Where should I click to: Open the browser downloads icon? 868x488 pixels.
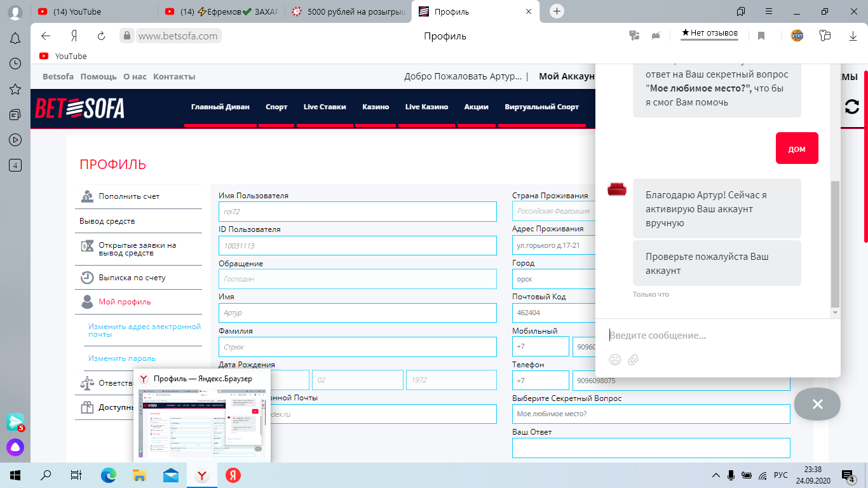pyautogui.click(x=853, y=36)
